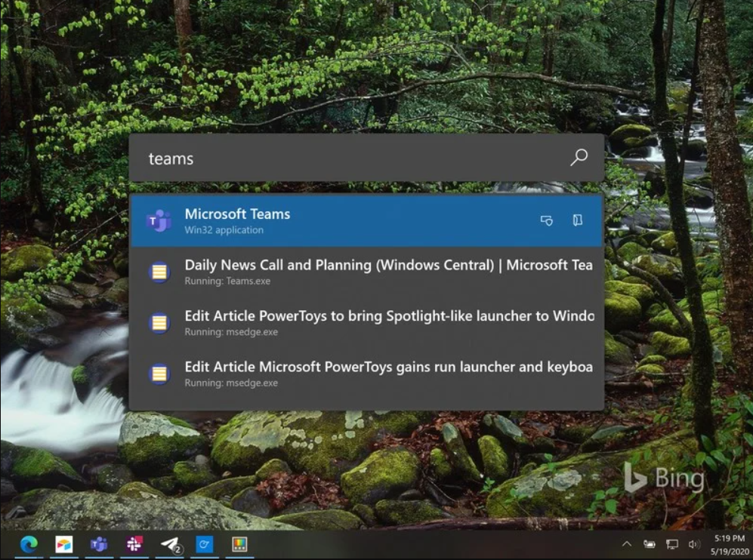
Task: Click the window icon beside Daily News Call result
Action: [x=159, y=272]
